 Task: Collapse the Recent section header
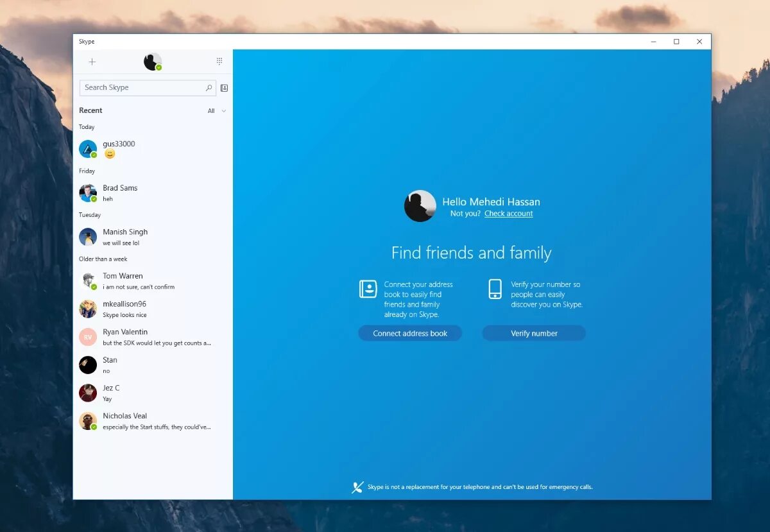click(90, 110)
